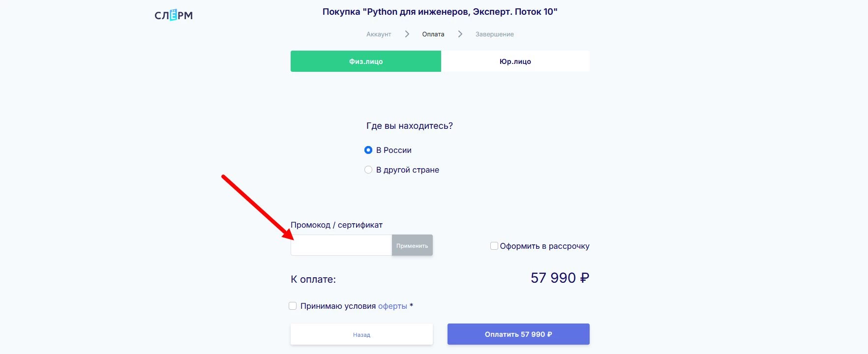Click the promo code input field

coord(341,245)
